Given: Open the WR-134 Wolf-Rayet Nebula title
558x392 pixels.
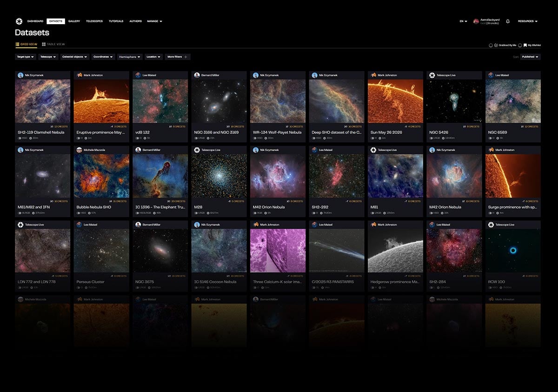Looking at the screenshot, I should pyautogui.click(x=277, y=132).
